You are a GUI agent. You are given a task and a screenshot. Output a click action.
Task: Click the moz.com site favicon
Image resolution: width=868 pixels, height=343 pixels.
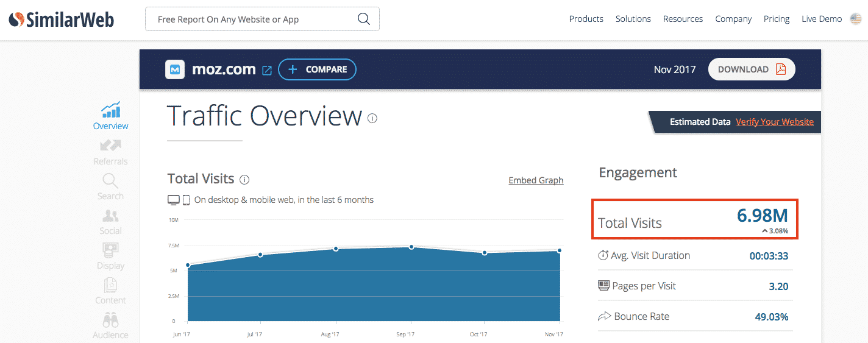coord(175,69)
